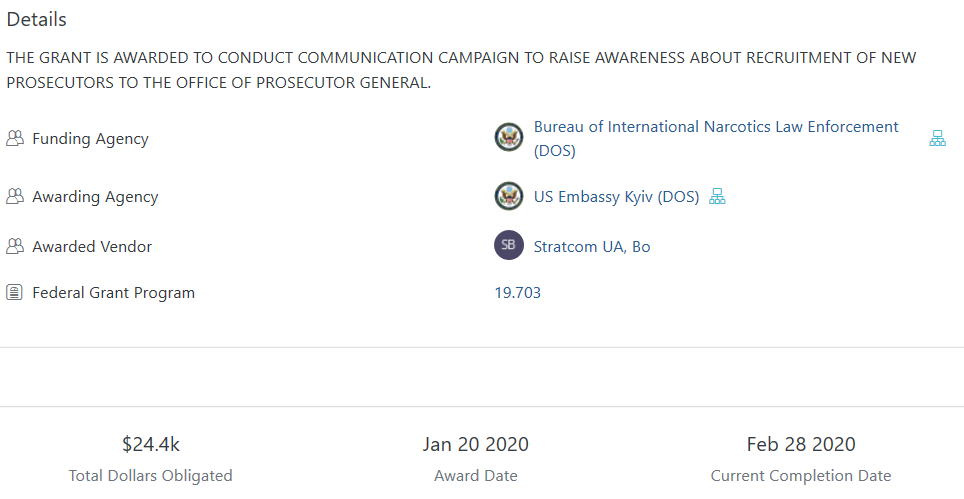Click the grant program number 19.703
Viewport: 964px width, 499px height.
pyautogui.click(x=517, y=293)
